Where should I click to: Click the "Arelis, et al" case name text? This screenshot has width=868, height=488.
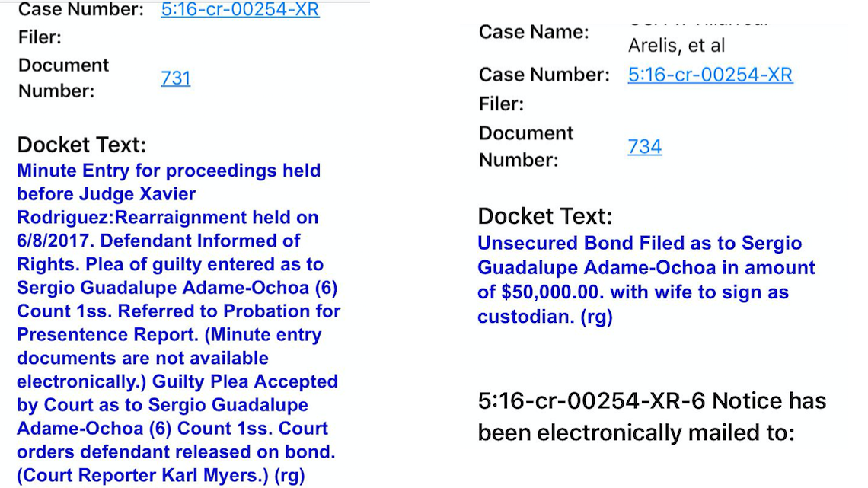coord(676,46)
